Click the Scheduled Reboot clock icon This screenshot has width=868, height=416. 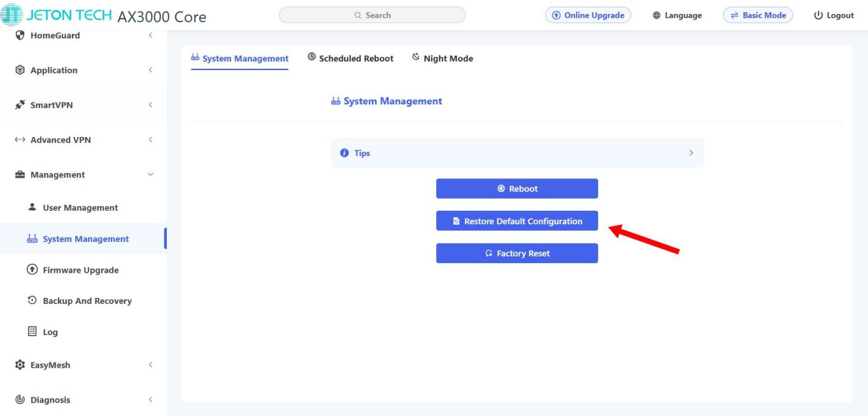[x=312, y=57]
